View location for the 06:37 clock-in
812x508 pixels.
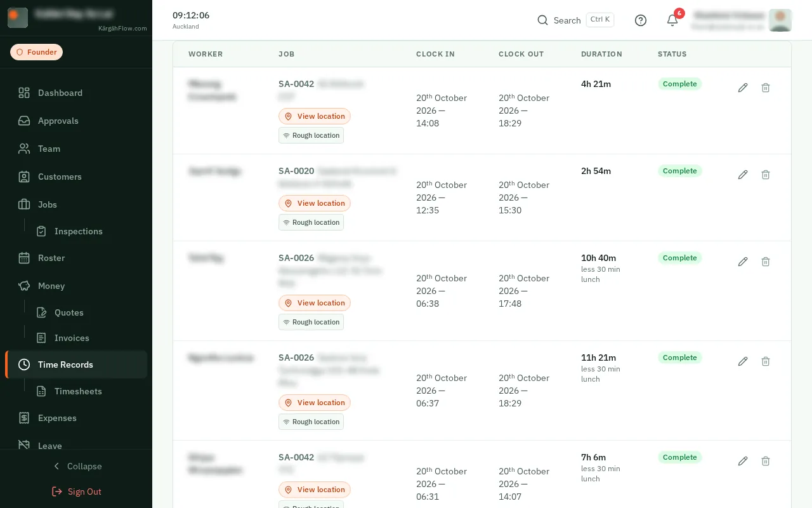315,403
